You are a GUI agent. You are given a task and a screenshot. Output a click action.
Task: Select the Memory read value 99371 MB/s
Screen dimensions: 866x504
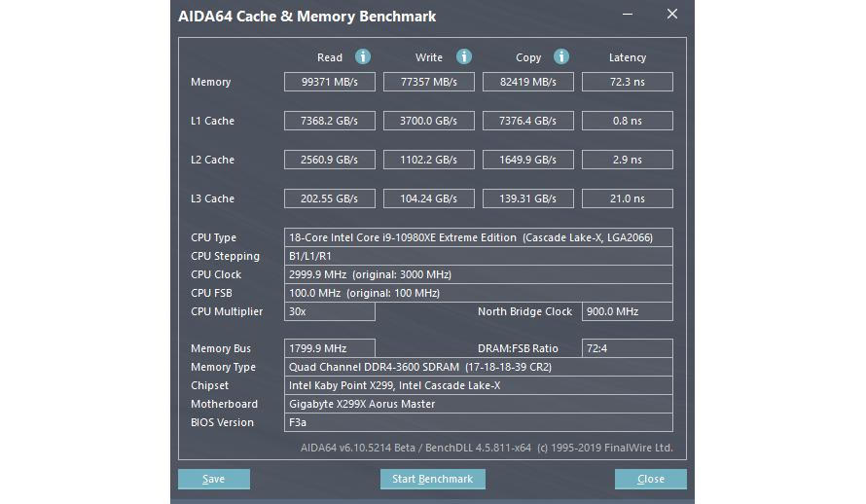(330, 82)
